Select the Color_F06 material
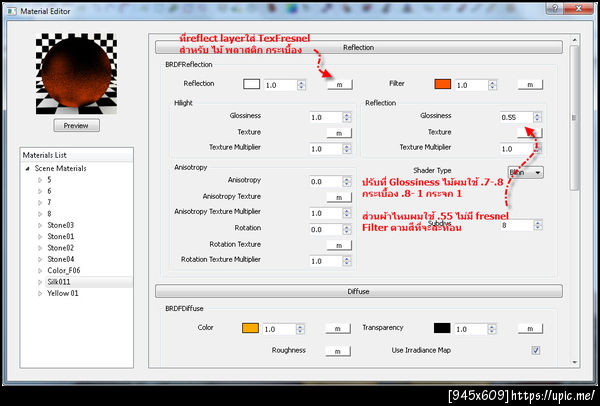 click(x=64, y=271)
